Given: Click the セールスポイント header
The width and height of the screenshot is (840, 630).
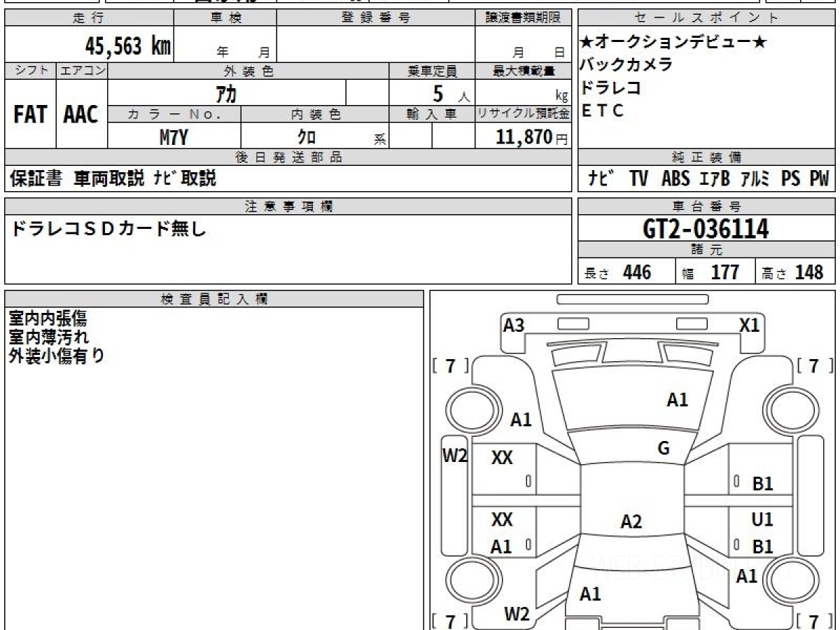Looking at the screenshot, I should [707, 19].
